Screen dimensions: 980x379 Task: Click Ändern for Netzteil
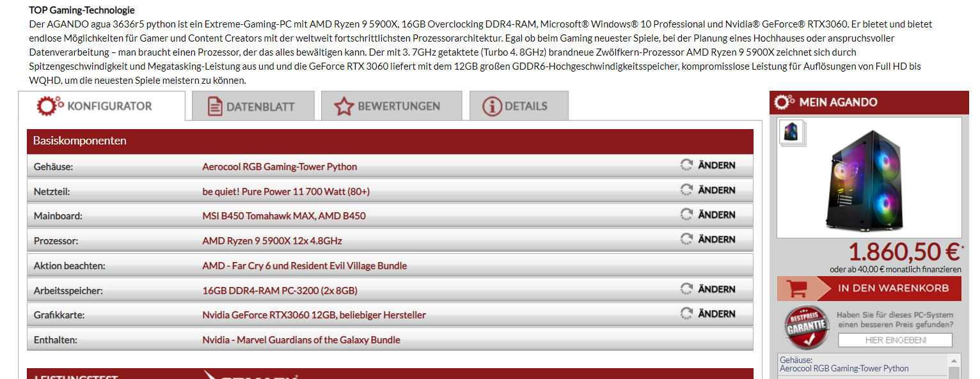pos(716,190)
